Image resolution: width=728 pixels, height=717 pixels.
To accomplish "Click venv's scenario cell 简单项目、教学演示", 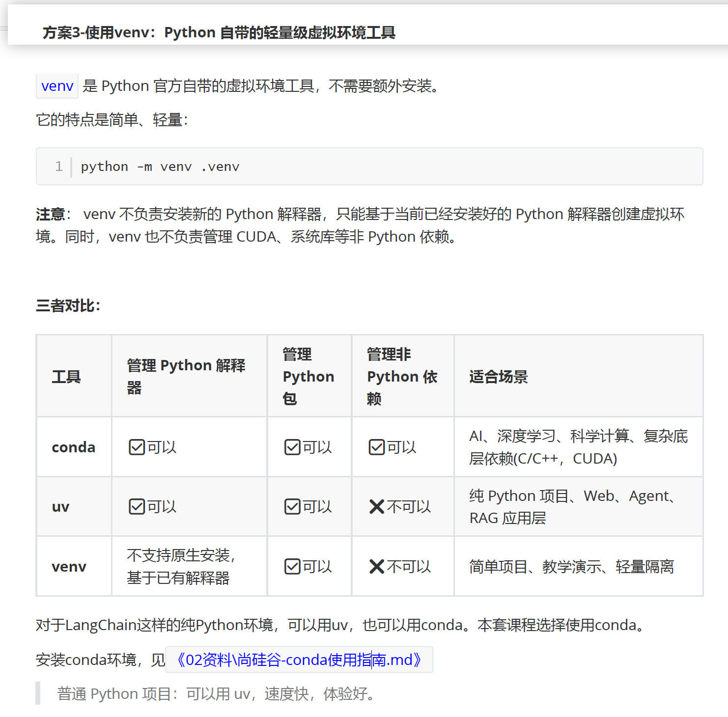I will click(579, 566).
